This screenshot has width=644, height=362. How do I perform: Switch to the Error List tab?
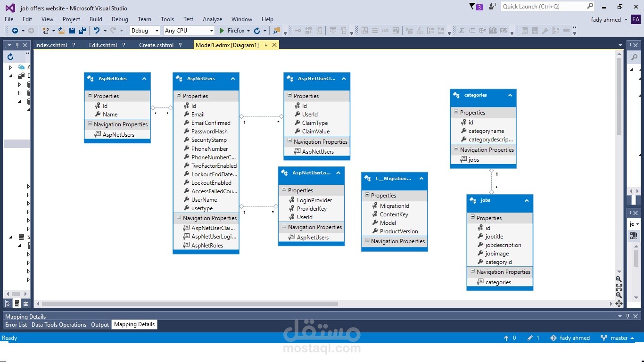coord(16,325)
